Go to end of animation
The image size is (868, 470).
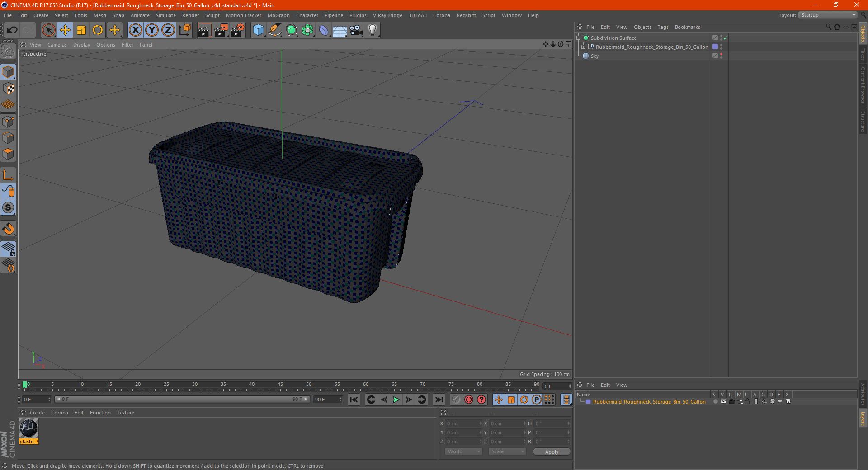click(x=439, y=399)
